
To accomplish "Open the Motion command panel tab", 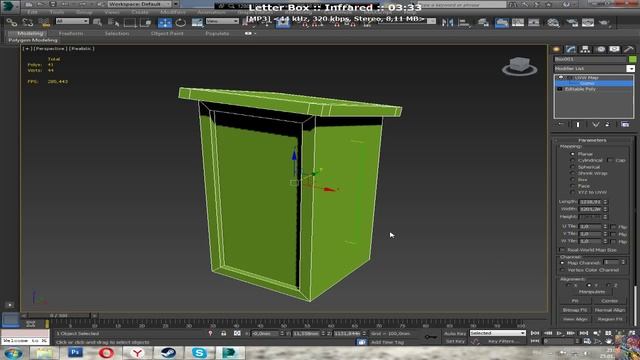I will (x=600, y=49).
